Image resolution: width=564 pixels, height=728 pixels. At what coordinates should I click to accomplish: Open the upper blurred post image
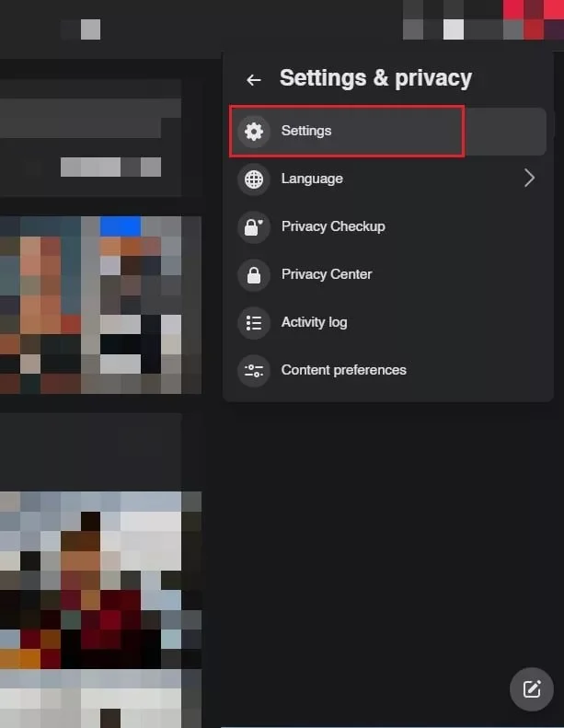(99, 304)
